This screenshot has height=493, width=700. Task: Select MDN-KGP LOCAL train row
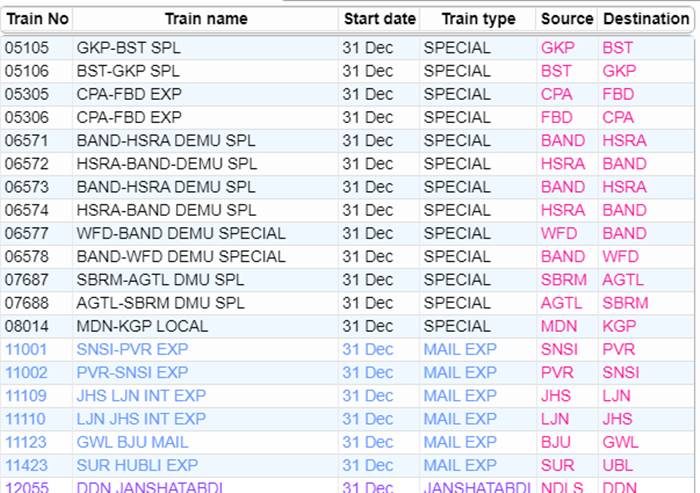pyautogui.click(x=142, y=326)
